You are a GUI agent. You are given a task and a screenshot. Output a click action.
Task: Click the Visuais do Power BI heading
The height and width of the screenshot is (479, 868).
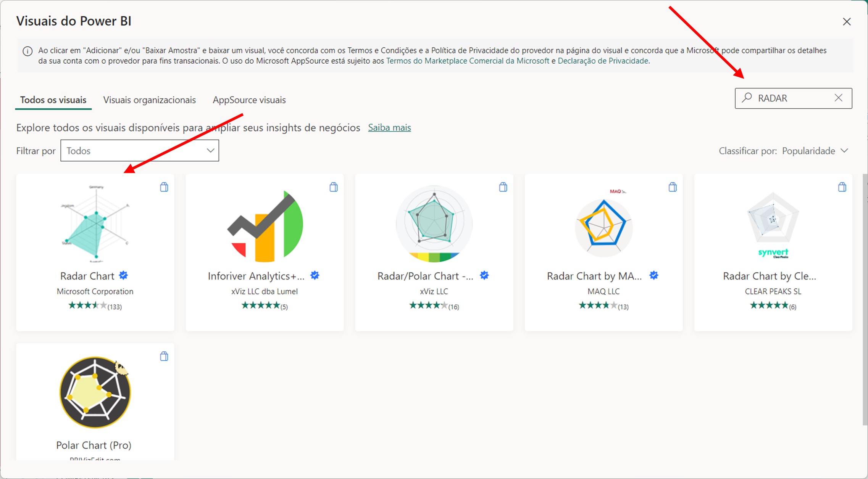click(74, 21)
